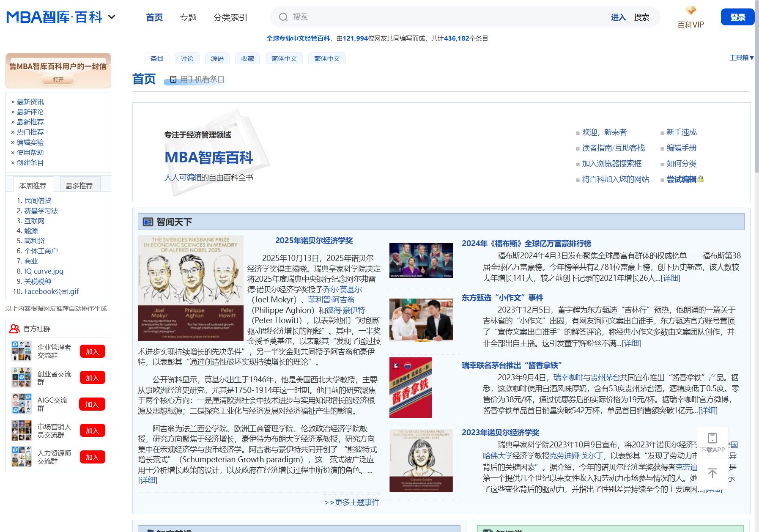Viewport: 759px width, 532px height.
Task: Click the AIGC交流群 group avatar
Action: pyautogui.click(x=22, y=404)
